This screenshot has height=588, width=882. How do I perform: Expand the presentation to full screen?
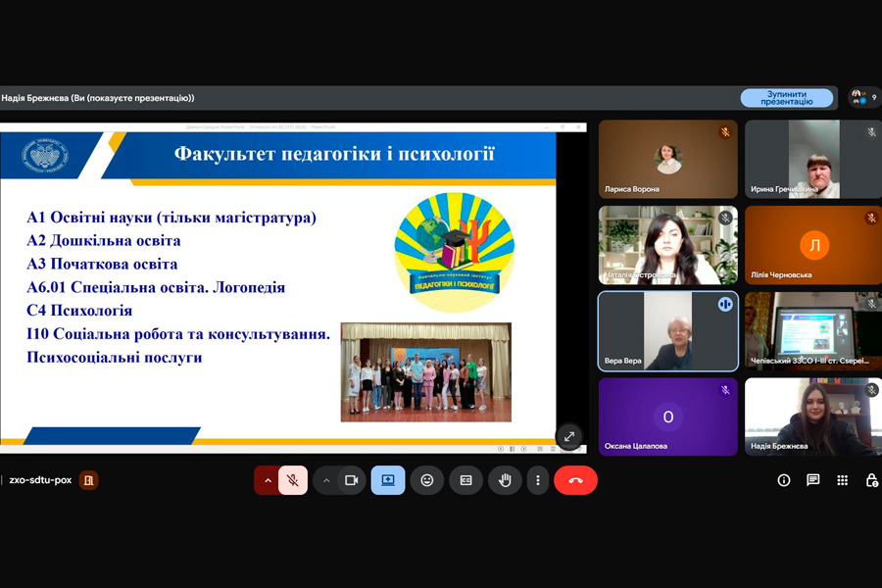tap(568, 437)
